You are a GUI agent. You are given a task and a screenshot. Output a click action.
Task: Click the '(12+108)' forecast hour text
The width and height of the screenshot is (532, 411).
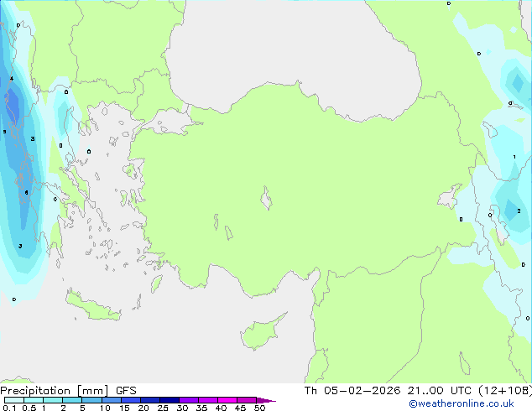pyautogui.click(x=505, y=391)
